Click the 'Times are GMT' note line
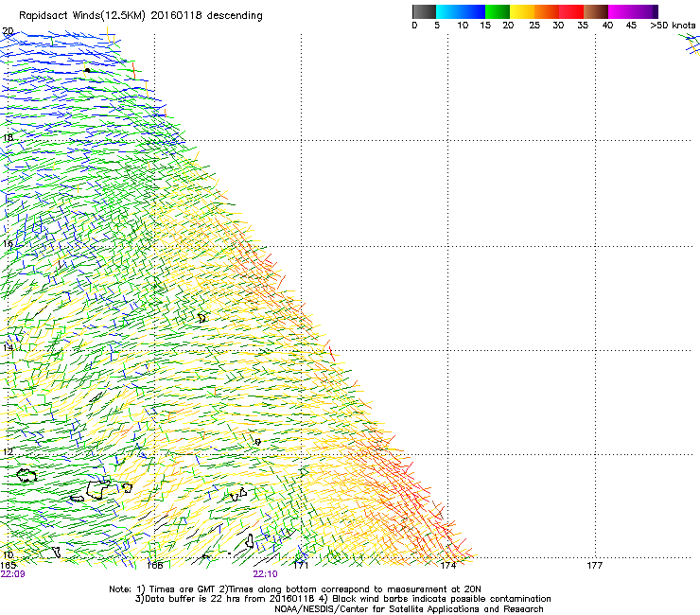Image resolution: width=700 pixels, height=615 pixels. pos(295,589)
